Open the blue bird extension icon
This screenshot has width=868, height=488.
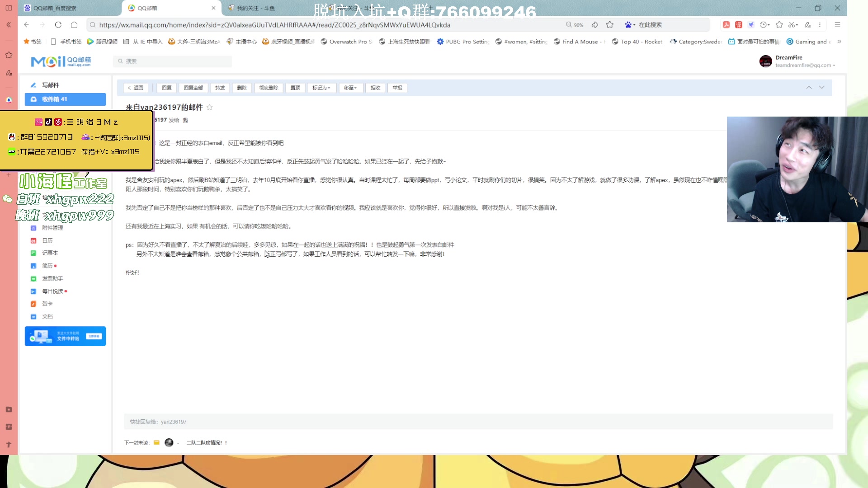[x=751, y=25]
